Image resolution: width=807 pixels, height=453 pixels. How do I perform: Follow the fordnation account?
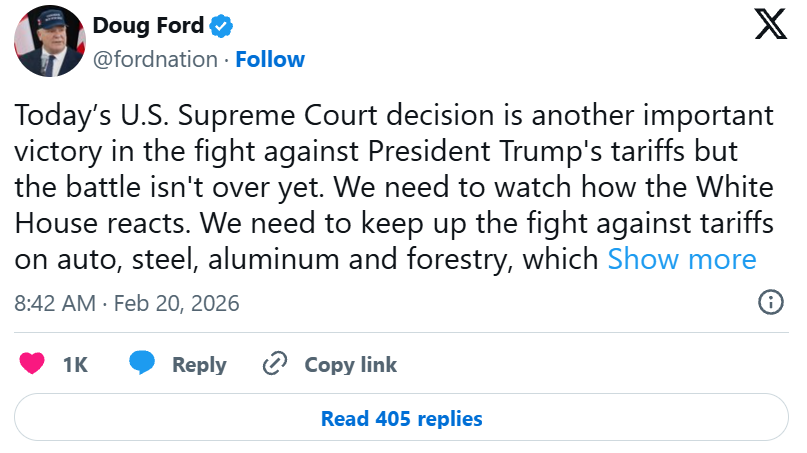(270, 59)
